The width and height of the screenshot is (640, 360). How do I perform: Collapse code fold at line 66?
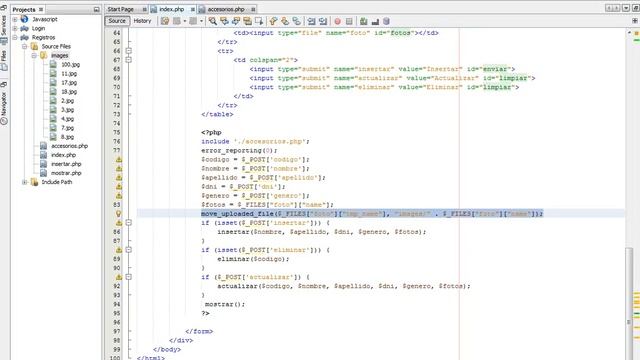(x=129, y=51)
